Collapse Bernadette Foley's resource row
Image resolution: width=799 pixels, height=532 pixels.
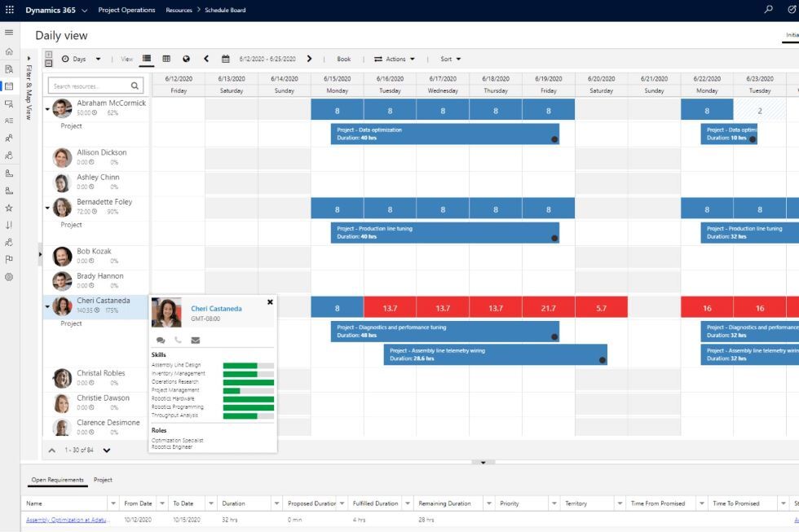click(x=47, y=208)
